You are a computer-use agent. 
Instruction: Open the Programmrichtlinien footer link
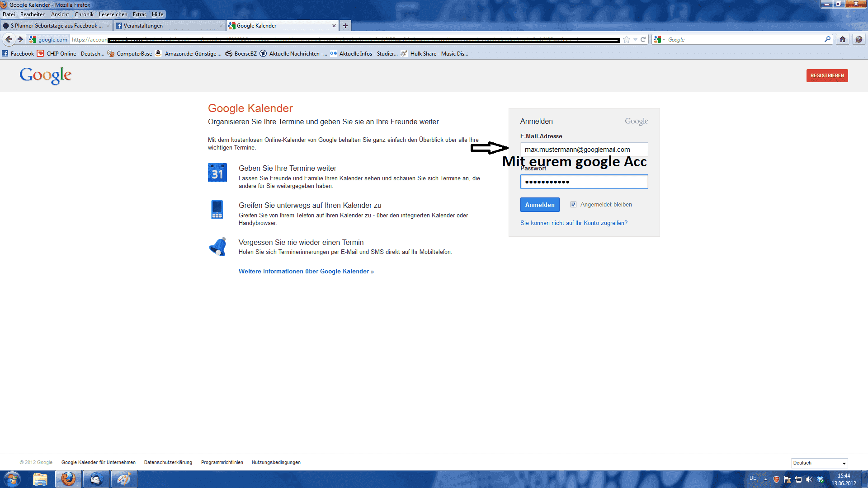click(222, 463)
